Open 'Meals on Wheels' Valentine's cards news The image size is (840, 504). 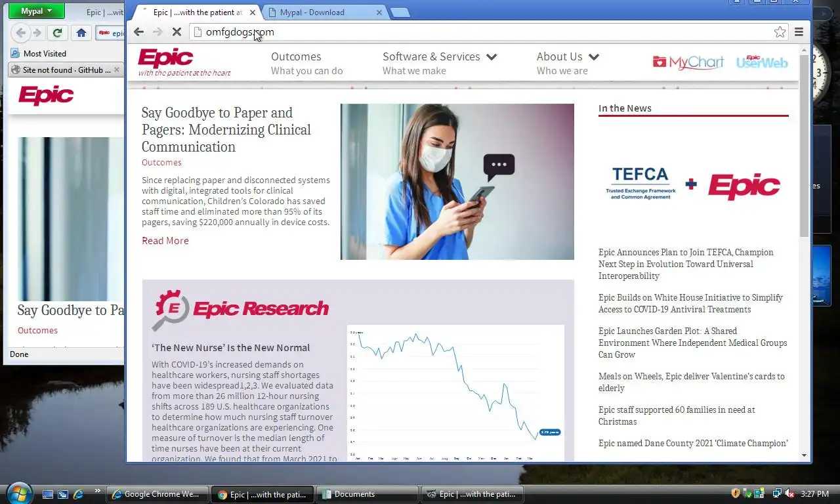(x=691, y=382)
